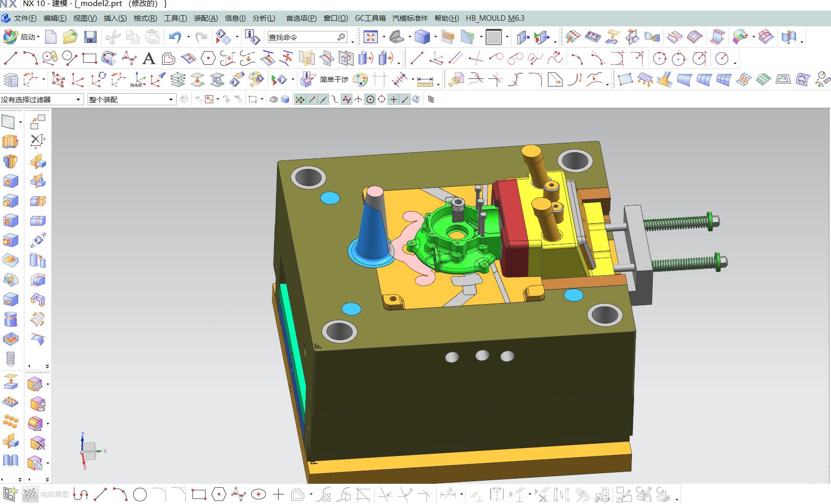Viewport: 831px width, 504px height.
Task: Click the Object Information icon beside search box
Action: click(x=252, y=37)
